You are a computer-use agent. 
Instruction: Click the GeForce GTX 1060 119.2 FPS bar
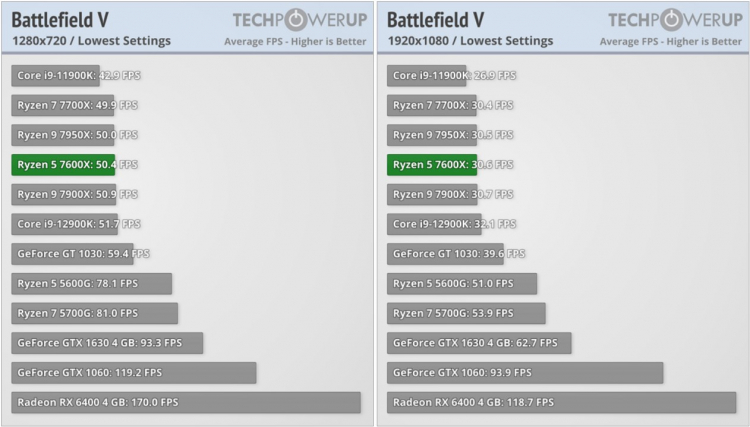(x=134, y=372)
